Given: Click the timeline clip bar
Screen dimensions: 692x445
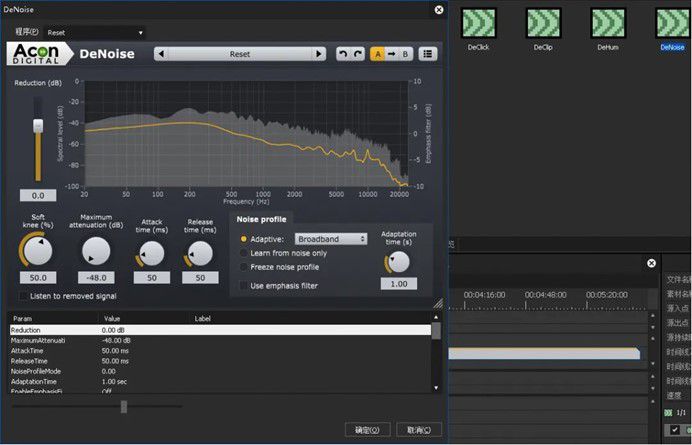Looking at the screenshot, I should pyautogui.click(x=544, y=353).
